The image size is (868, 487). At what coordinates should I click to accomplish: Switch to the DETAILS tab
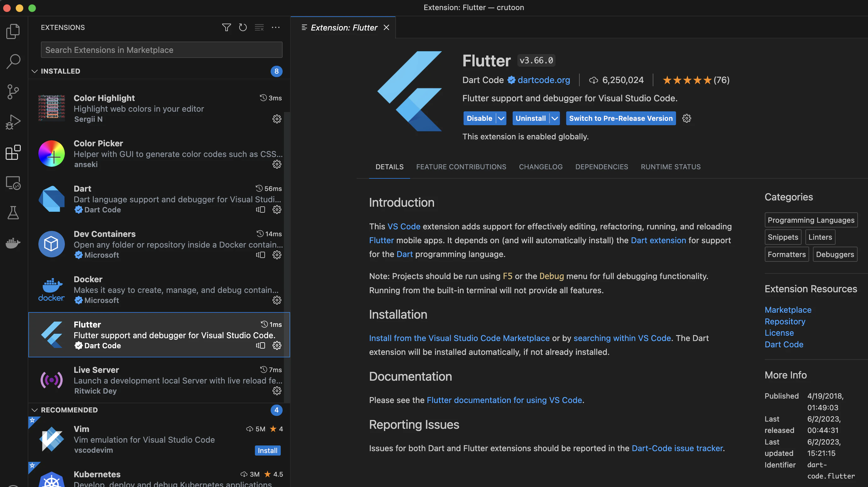(390, 167)
